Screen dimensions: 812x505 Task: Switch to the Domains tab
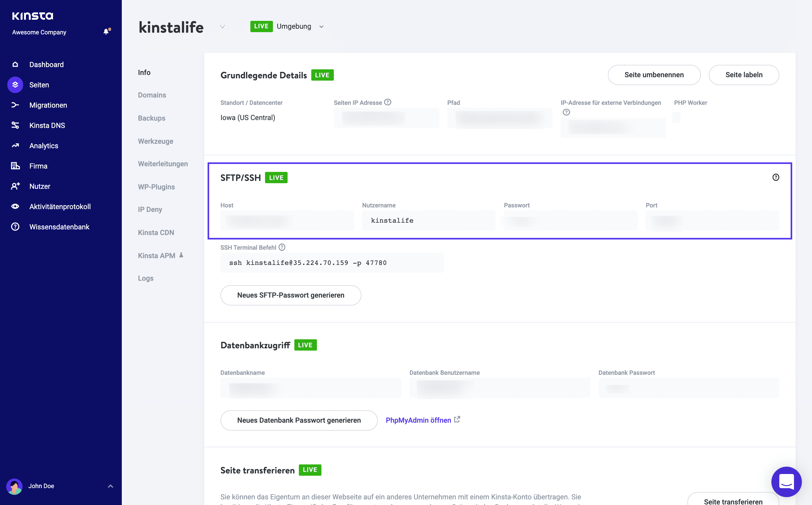click(x=152, y=95)
